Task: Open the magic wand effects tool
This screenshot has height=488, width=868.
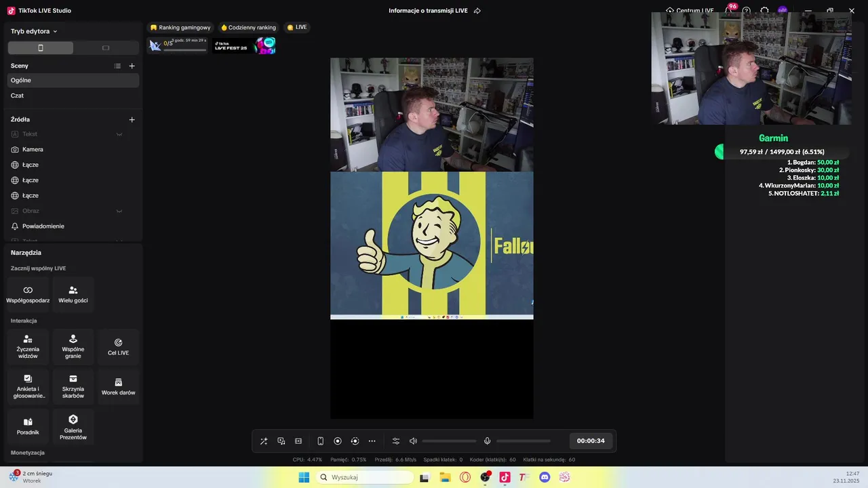Action: pos(264,441)
